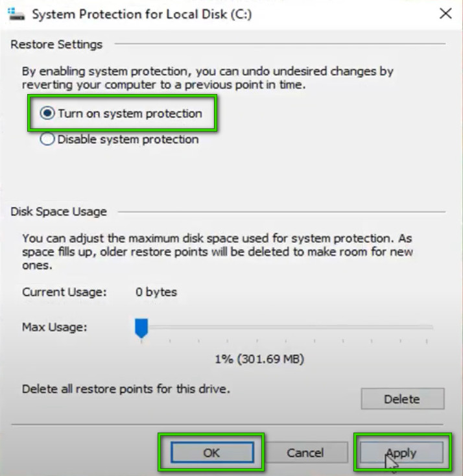Viewport: 463px width, 476px height.
Task: Apply the system protection settings
Action: (401, 453)
